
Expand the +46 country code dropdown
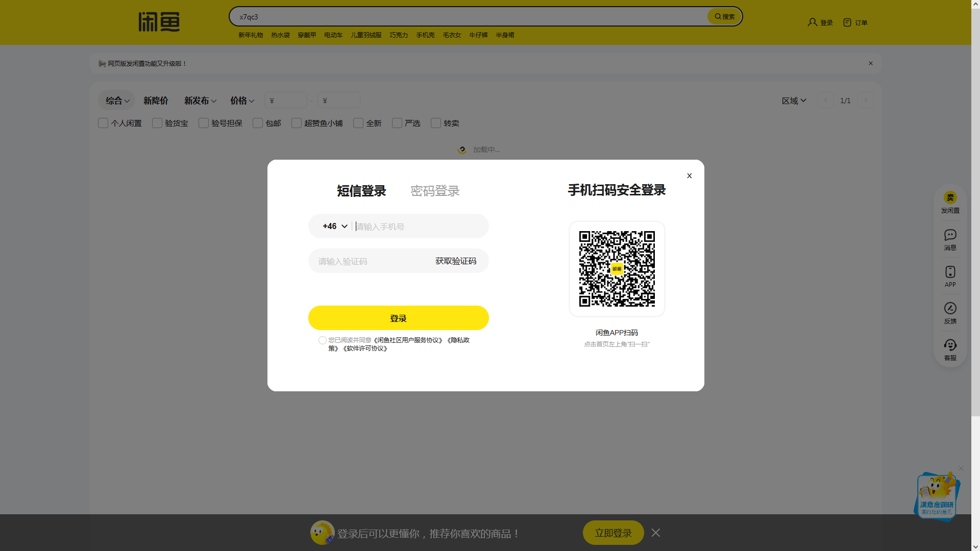click(335, 227)
